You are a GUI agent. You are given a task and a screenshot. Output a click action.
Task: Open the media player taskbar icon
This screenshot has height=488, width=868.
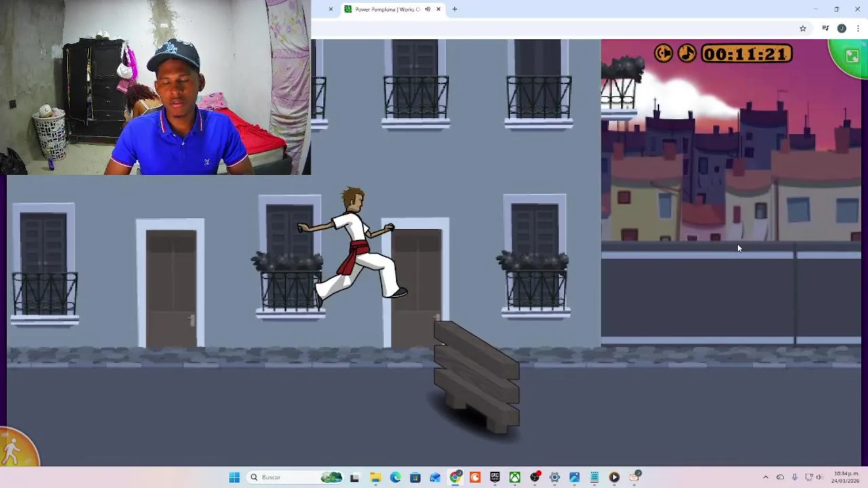tap(614, 477)
